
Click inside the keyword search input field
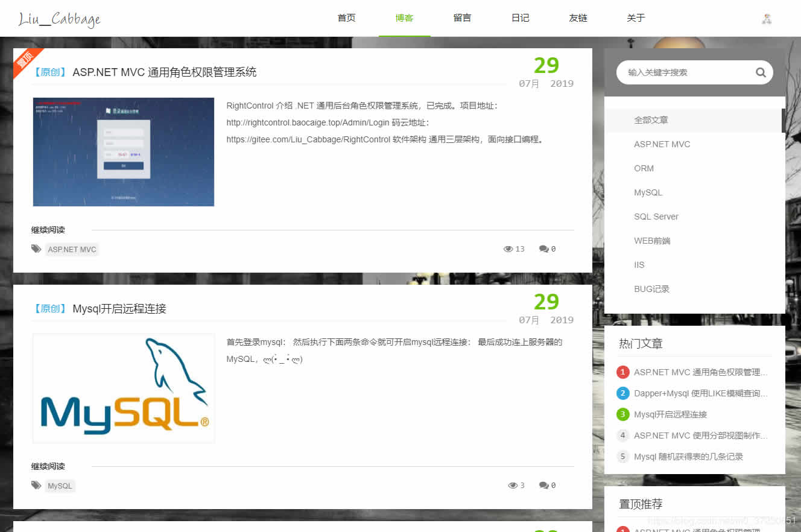pyautogui.click(x=682, y=72)
